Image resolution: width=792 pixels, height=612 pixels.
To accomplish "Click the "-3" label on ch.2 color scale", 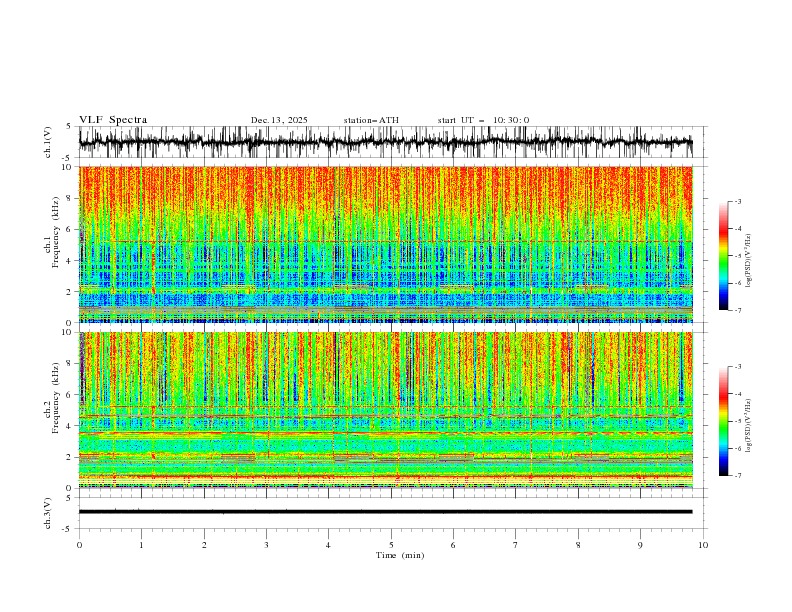I will click(x=737, y=367).
